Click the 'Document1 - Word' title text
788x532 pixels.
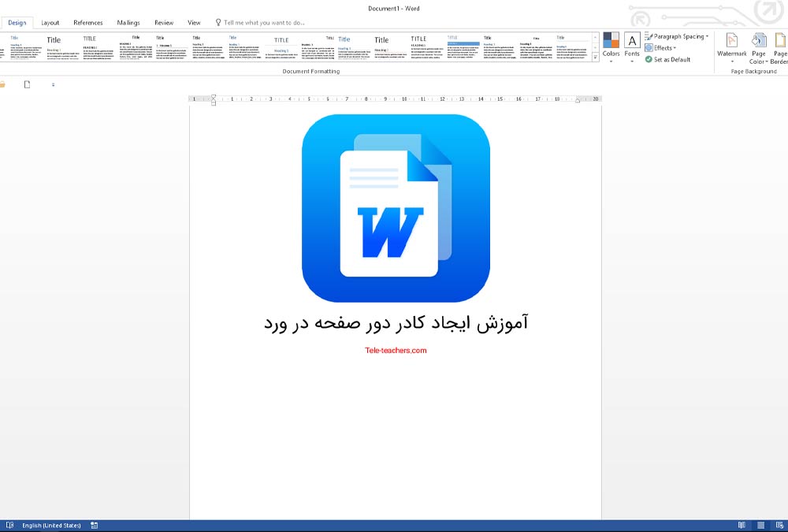point(394,8)
